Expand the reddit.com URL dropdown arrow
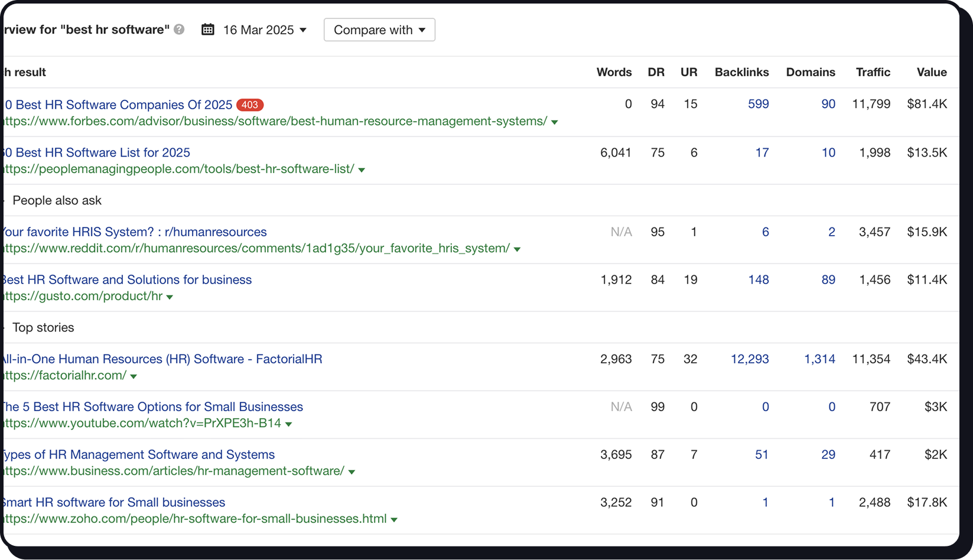The image size is (973, 560). (517, 249)
